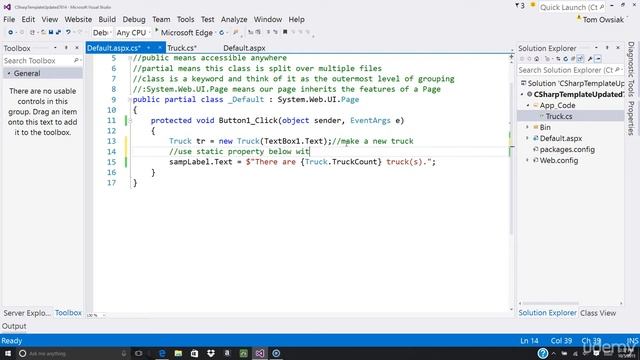Open File Explorer from the taskbar
This screenshot has width=640, height=360.
click(178, 353)
